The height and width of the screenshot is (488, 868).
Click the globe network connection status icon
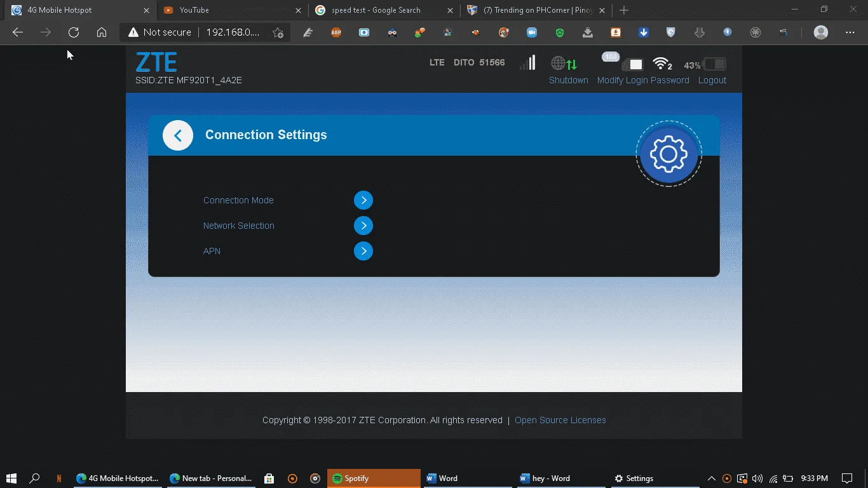[x=564, y=64]
